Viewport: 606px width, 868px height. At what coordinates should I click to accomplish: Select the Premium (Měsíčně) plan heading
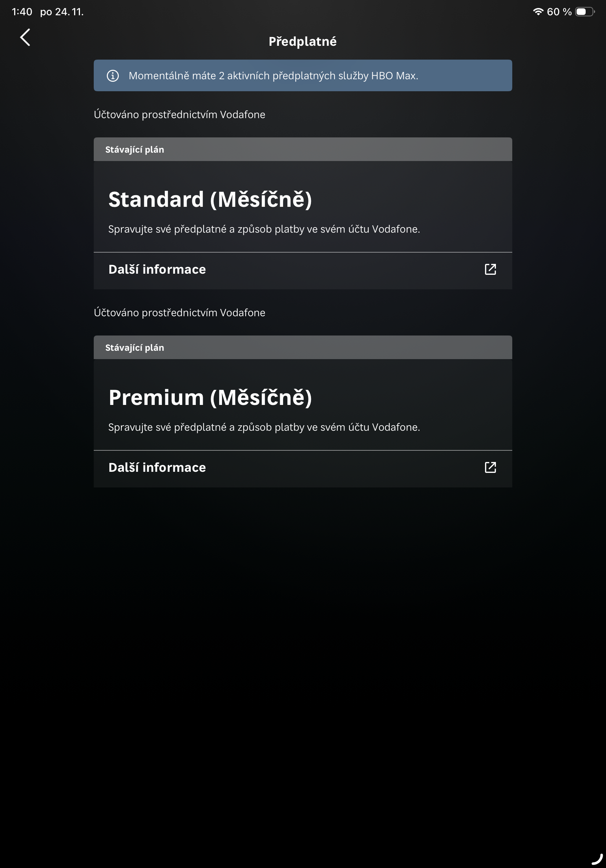[210, 397]
